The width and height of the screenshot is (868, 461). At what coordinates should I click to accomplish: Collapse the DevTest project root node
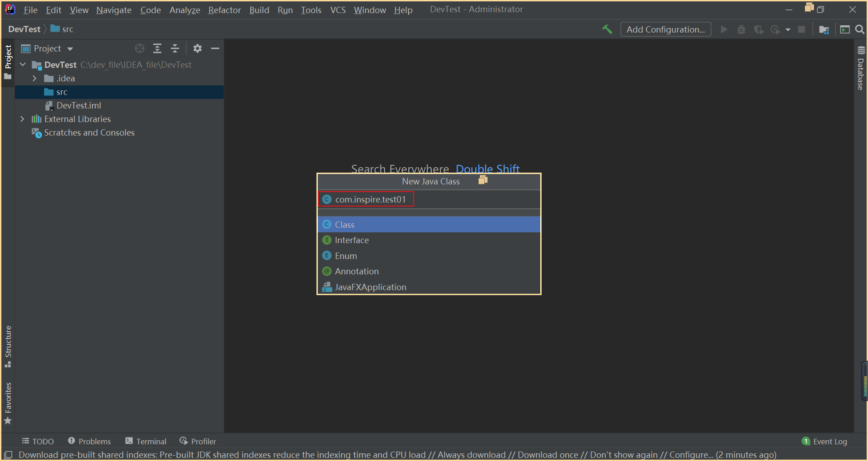point(23,65)
